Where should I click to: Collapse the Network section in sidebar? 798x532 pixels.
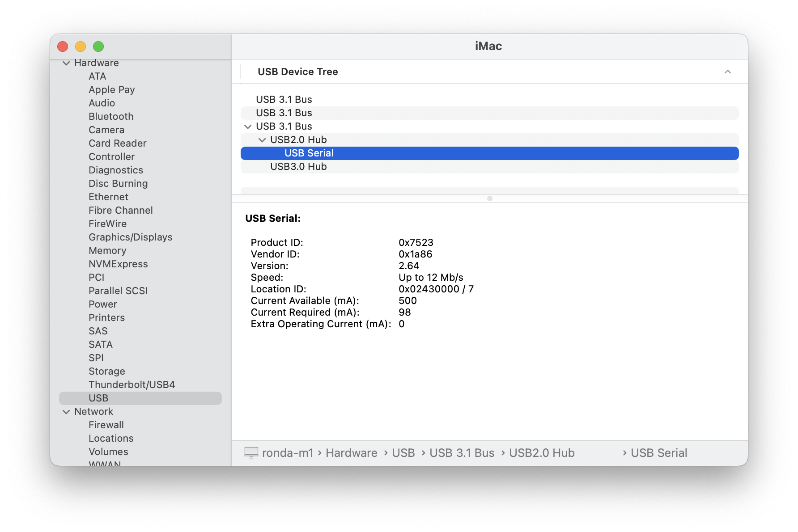66,412
